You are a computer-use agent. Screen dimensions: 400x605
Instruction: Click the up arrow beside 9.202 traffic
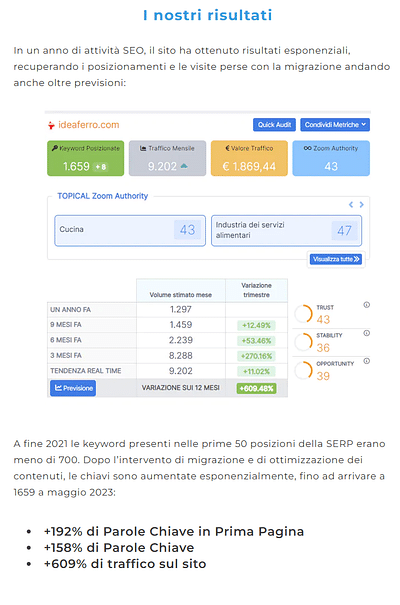click(184, 166)
